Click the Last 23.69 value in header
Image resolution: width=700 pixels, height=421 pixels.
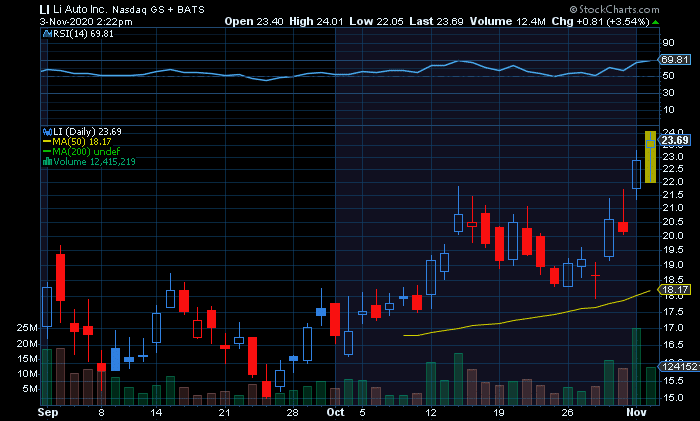pyautogui.click(x=436, y=21)
